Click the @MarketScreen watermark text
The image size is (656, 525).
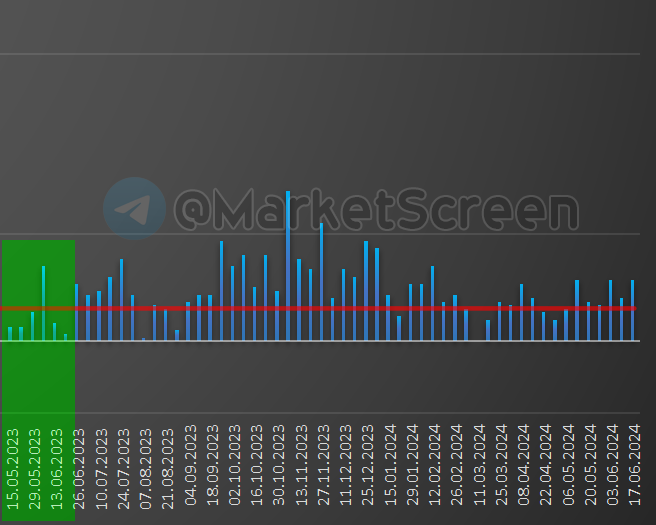(376, 209)
